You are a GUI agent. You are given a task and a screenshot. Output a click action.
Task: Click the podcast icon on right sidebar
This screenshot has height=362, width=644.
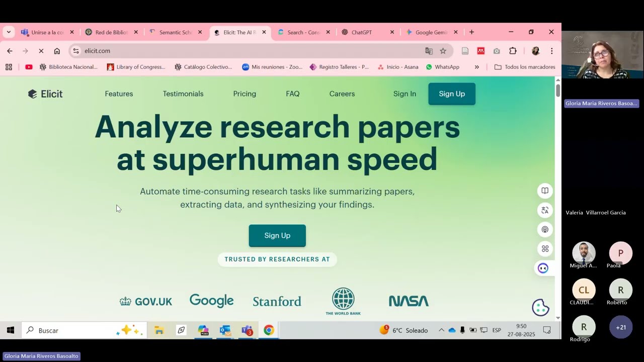click(545, 230)
